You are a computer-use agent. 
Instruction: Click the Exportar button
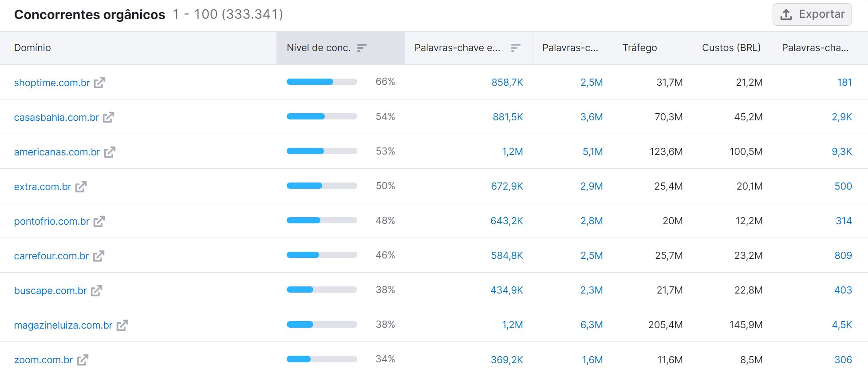point(812,14)
